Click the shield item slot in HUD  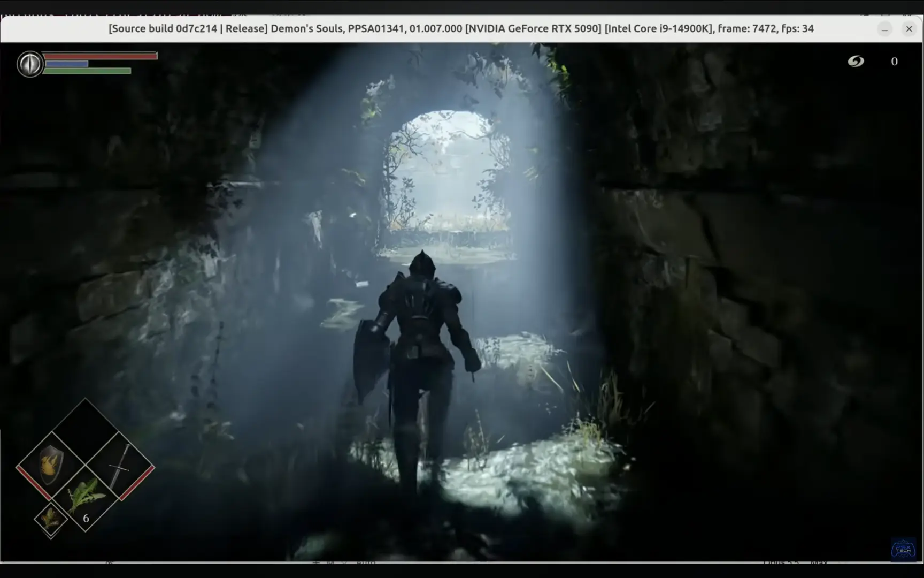[51, 467]
